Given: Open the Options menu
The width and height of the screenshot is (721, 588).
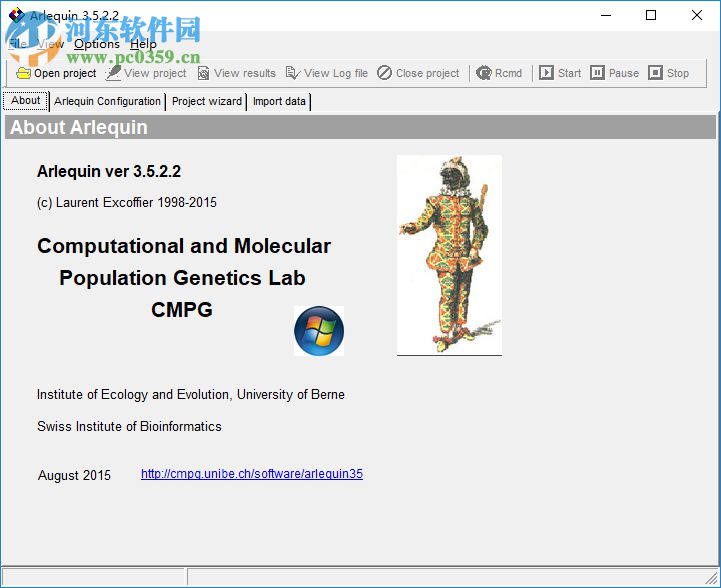Looking at the screenshot, I should [x=97, y=44].
